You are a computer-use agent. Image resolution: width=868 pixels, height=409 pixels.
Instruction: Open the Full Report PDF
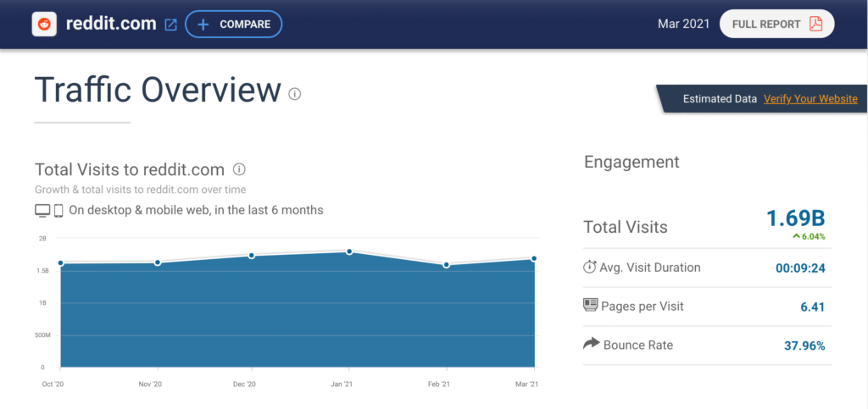pos(776,24)
